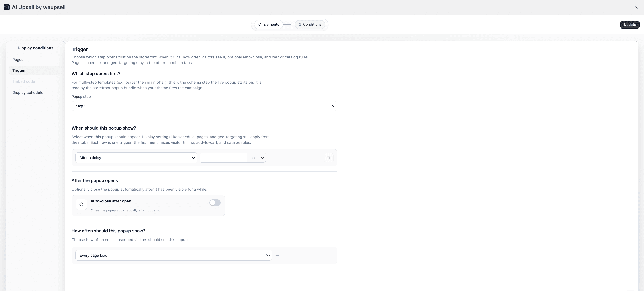
Task: Open the Every page load frequency dropdown
Action: [x=173, y=256]
